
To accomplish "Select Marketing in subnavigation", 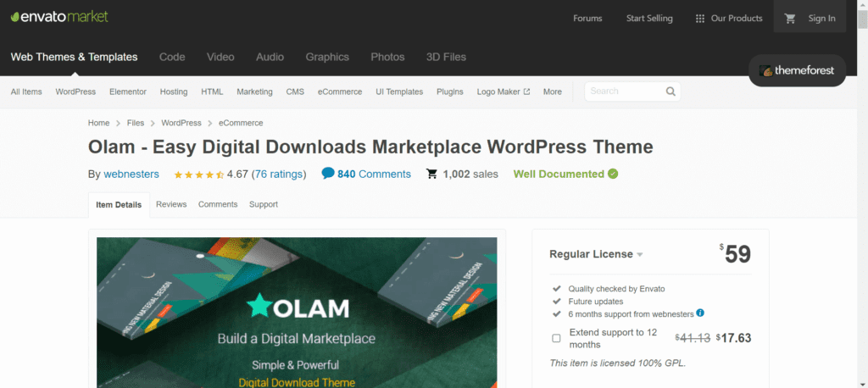I will click(254, 91).
